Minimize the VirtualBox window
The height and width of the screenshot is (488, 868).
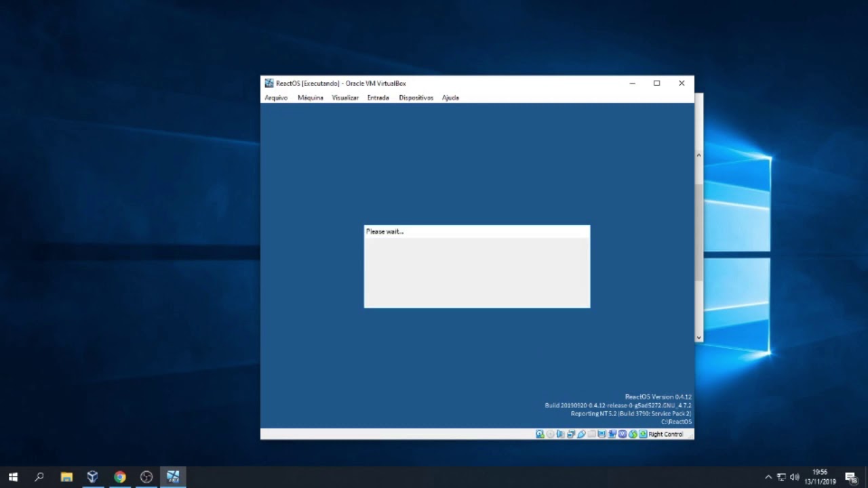click(x=632, y=83)
